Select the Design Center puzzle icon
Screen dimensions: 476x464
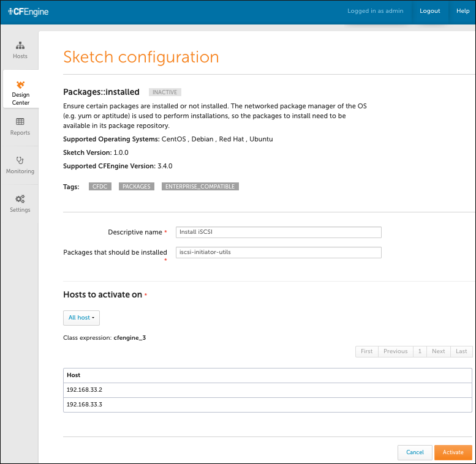coord(20,84)
